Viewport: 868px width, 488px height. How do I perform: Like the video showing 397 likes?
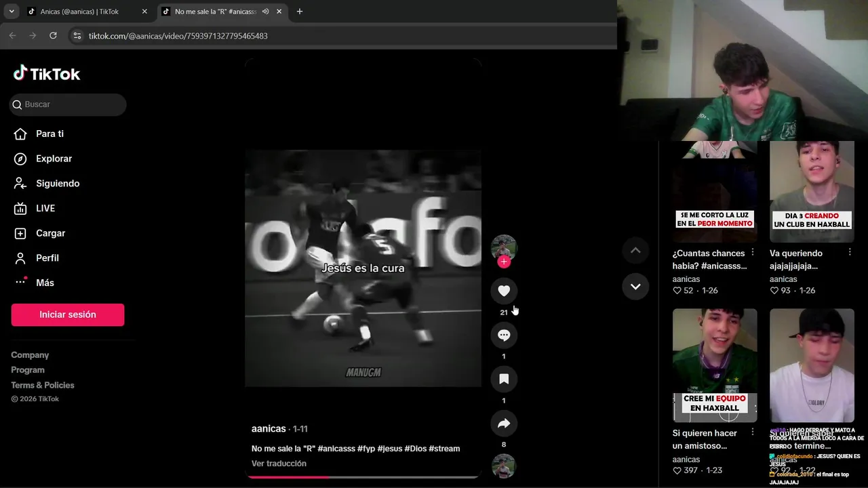click(677, 470)
